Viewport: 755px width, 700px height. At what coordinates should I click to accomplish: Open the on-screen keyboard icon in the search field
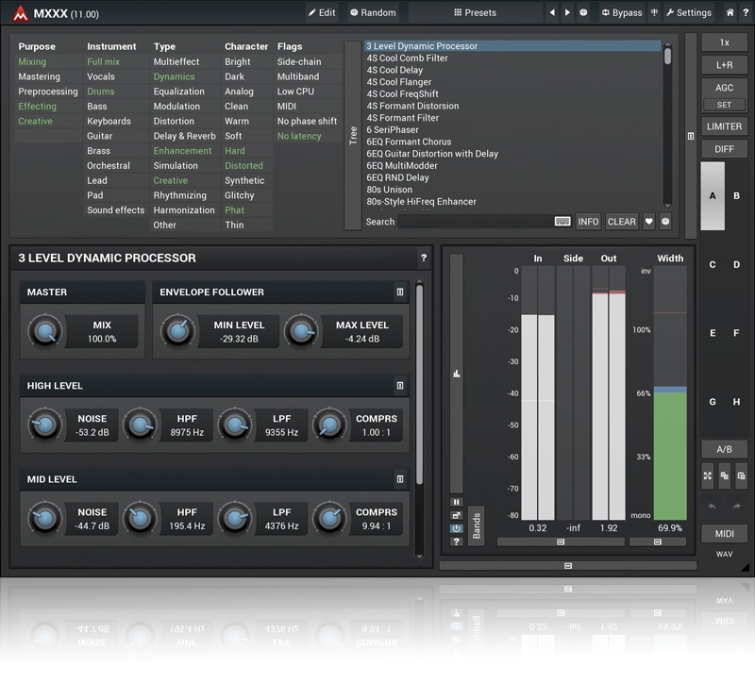(x=562, y=222)
